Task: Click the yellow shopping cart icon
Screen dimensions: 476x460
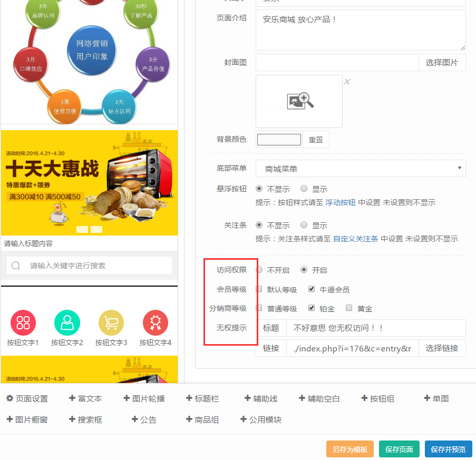Action: point(111,322)
